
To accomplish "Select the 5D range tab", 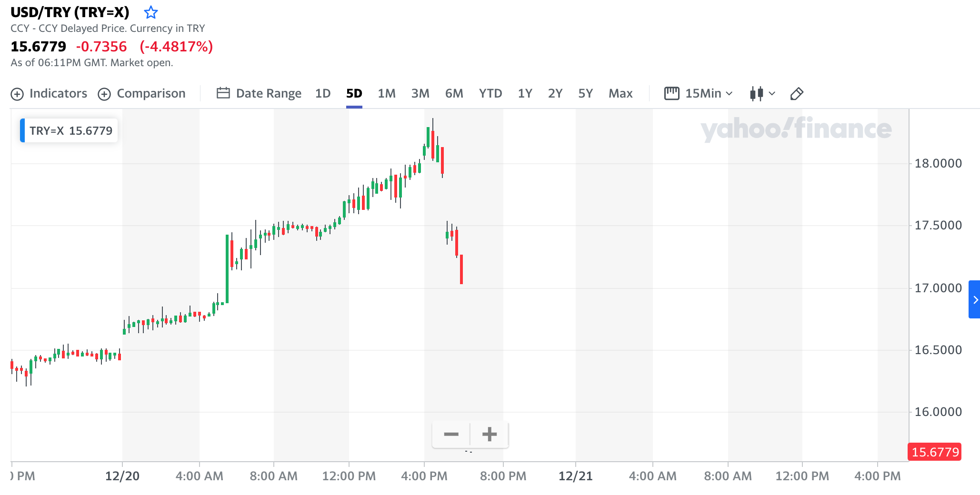I will 354,93.
